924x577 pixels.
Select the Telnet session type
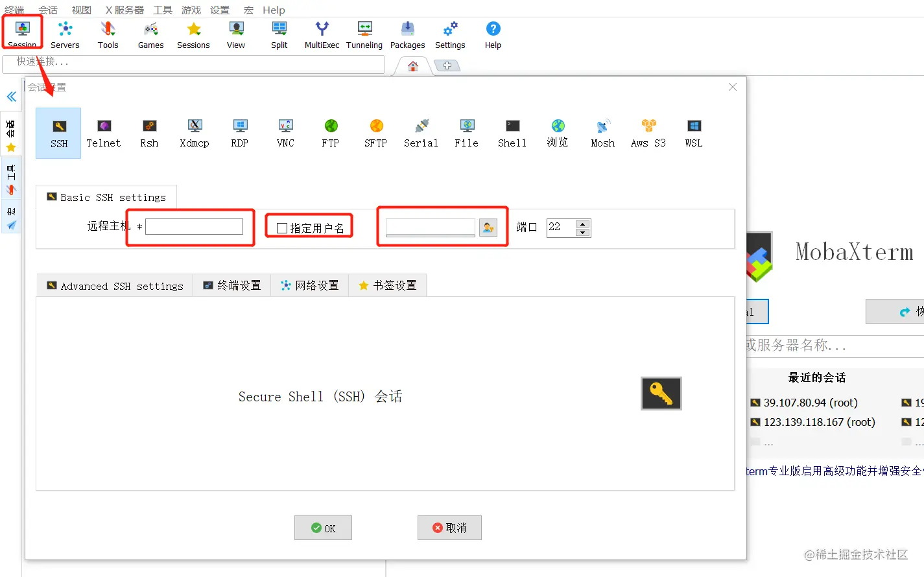click(104, 133)
